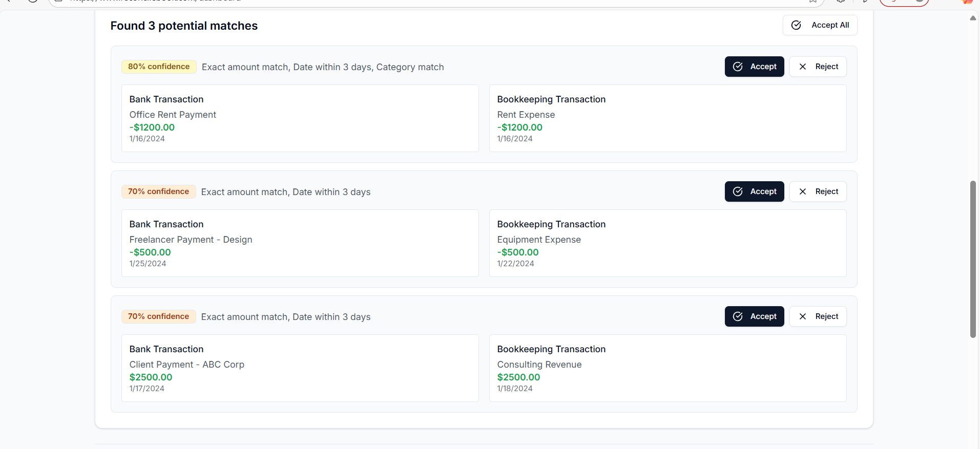Select the Rent Expense bookkeeping transaction card
Screen dimensions: 980x449
668,118
